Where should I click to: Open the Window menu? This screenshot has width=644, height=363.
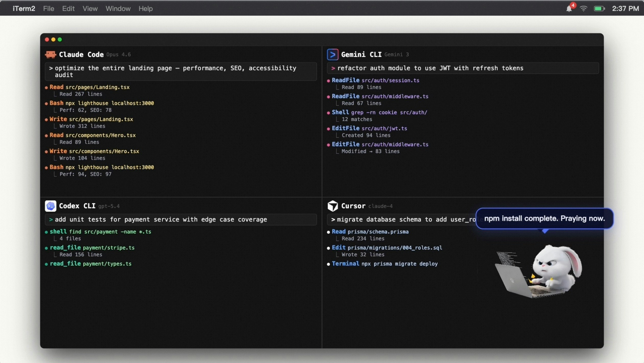(118, 8)
